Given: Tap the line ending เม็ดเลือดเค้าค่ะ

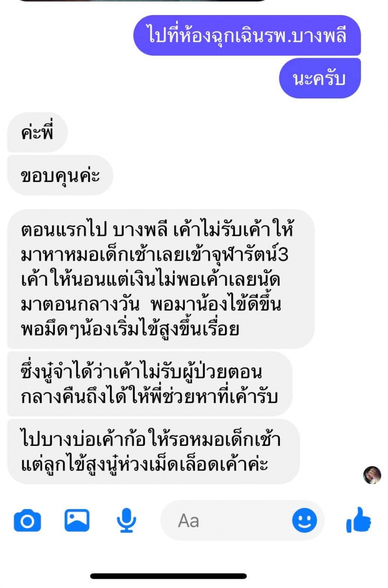Looking at the screenshot, I should [145, 465].
